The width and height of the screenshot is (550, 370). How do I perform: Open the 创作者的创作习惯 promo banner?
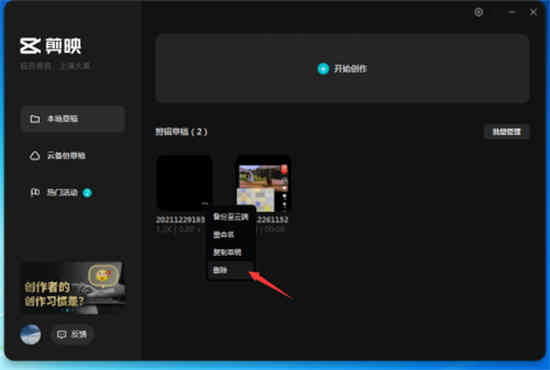pos(73,288)
